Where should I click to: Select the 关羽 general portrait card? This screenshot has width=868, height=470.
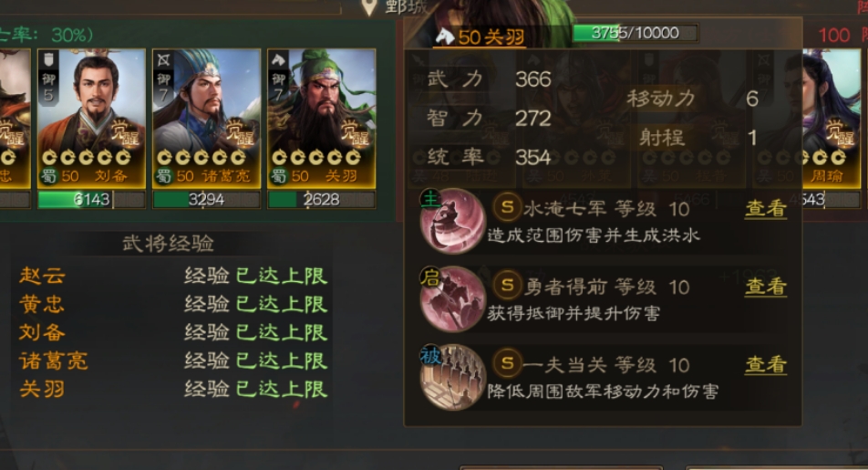pos(322,119)
